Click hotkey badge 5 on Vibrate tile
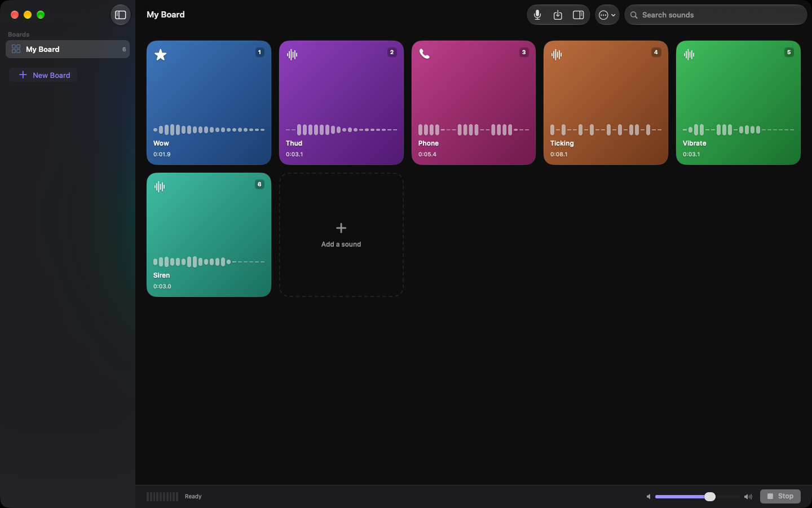This screenshot has height=508, width=812. pyautogui.click(x=789, y=52)
